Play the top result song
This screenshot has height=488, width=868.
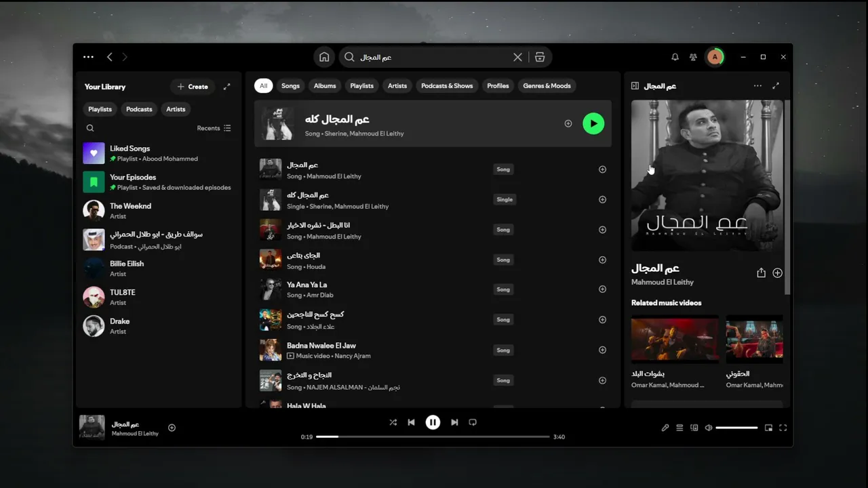tap(593, 123)
